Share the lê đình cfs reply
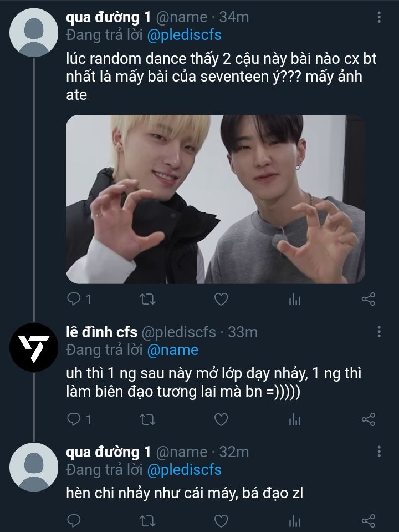399x532 pixels. tap(369, 419)
